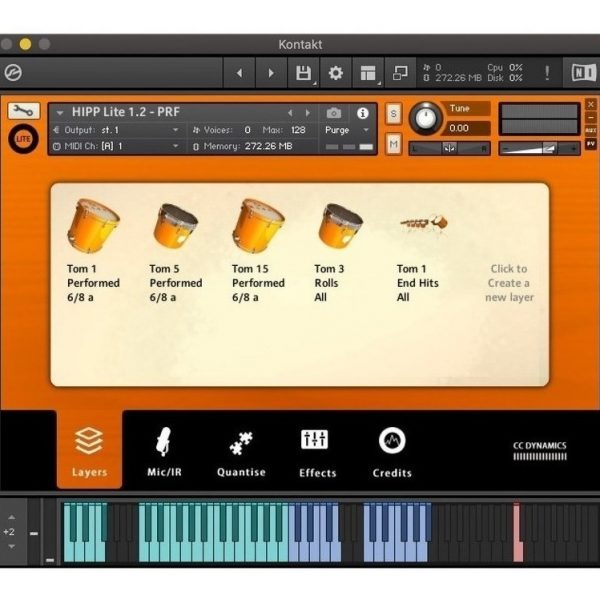Screen dimensions: 600x600
Task: Solo the instrument with S button
Action: (393, 114)
